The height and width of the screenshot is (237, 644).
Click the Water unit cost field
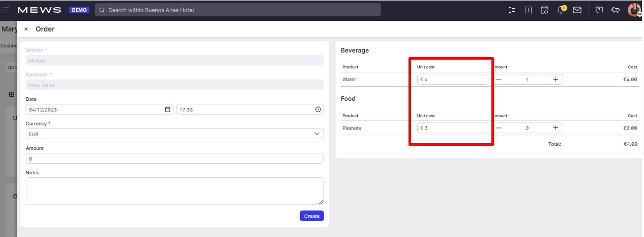point(453,80)
